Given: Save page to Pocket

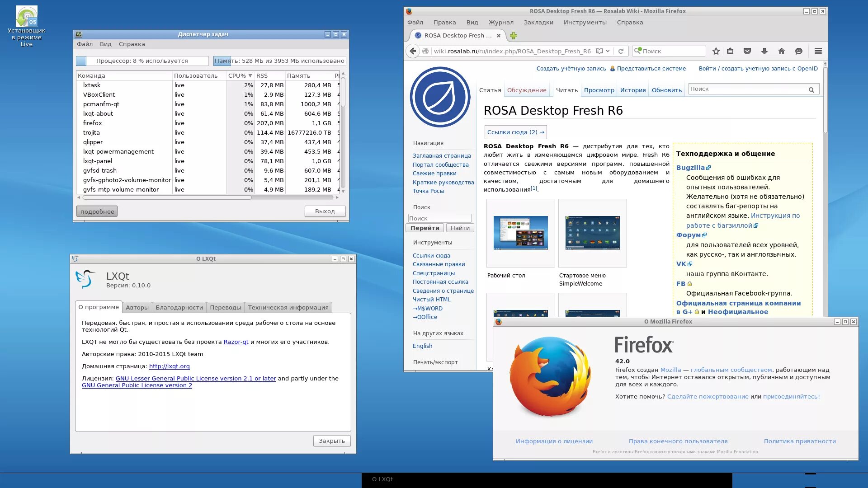Looking at the screenshot, I should coord(747,51).
